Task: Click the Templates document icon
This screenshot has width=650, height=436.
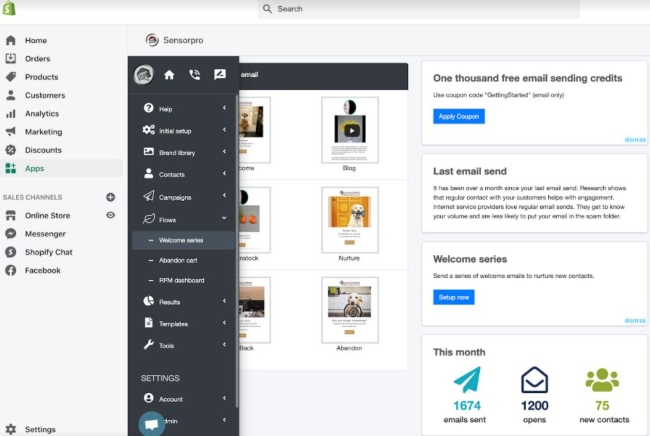Action: (148, 322)
